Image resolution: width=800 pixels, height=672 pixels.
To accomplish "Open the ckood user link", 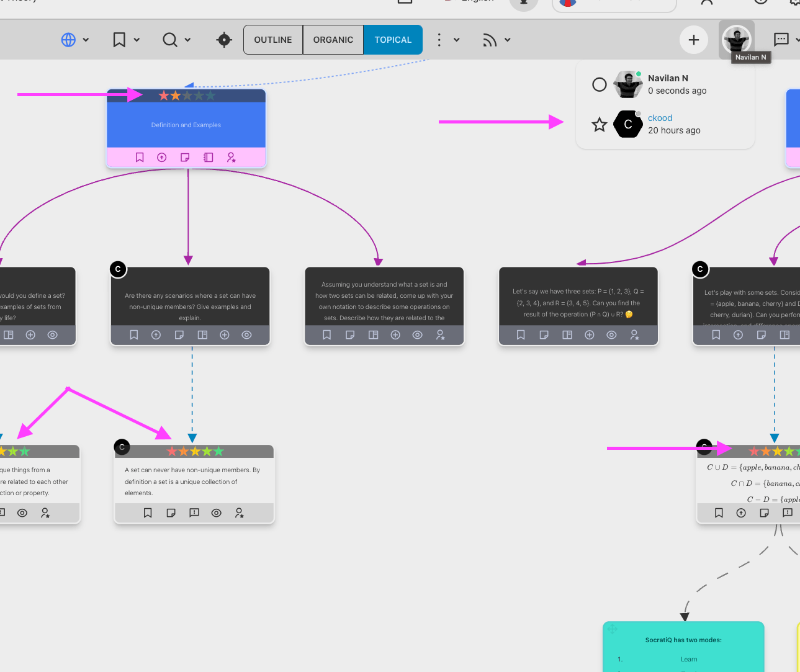I will click(660, 118).
